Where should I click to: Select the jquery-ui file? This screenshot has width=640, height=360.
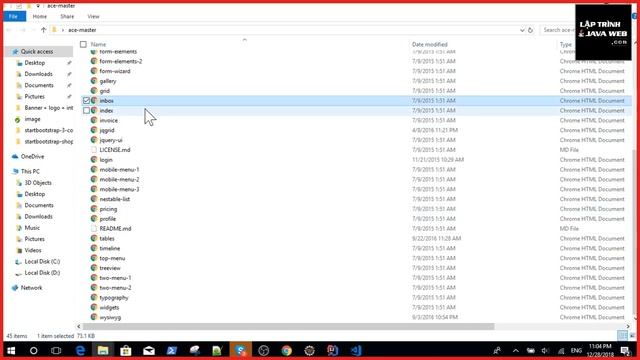pyautogui.click(x=111, y=140)
